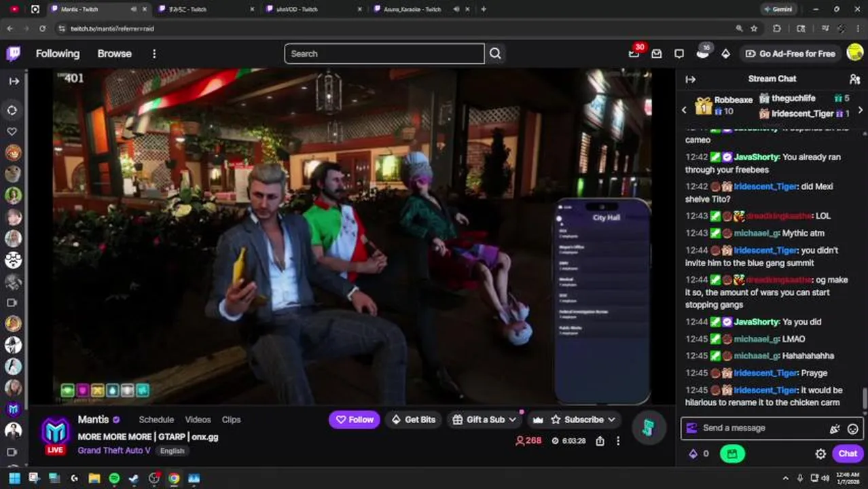The width and height of the screenshot is (868, 489).
Task: Click michaael_g username saying LMAO
Action: click(x=755, y=339)
